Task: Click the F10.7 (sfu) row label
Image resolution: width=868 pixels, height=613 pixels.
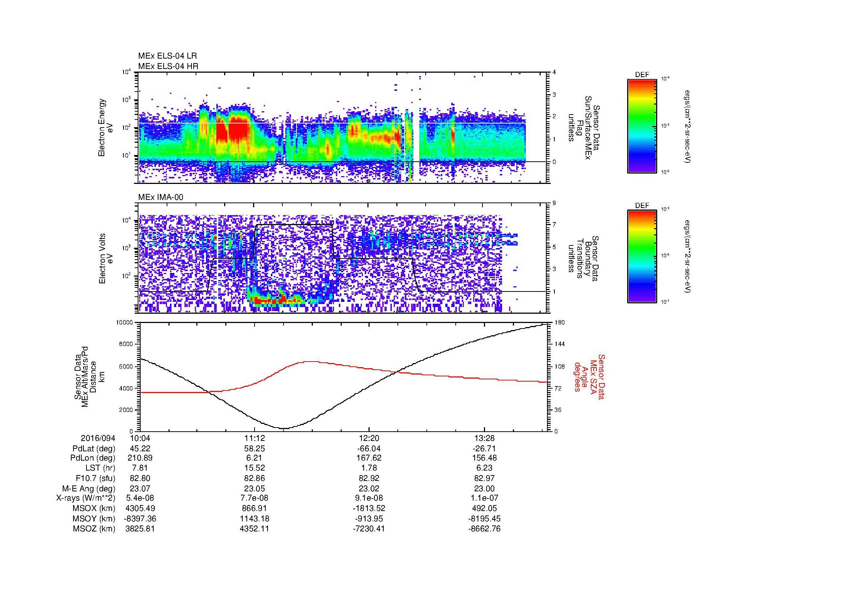Action: (95, 478)
